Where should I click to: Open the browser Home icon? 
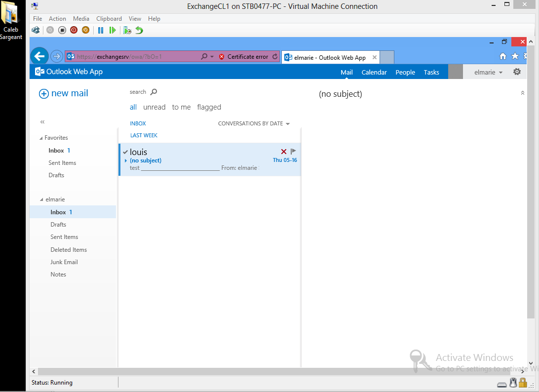[x=503, y=56]
